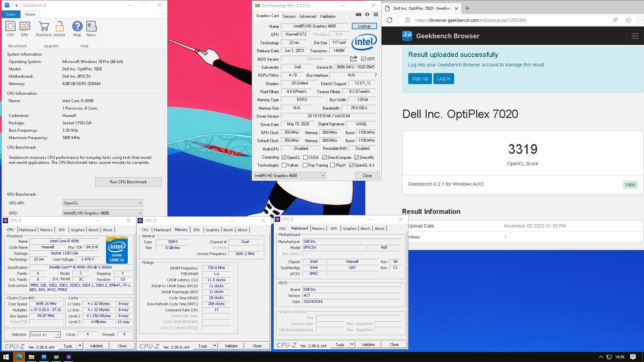
Task: Open the Socket #1 selection dropdown in CPU-Z
Action: pos(45,335)
